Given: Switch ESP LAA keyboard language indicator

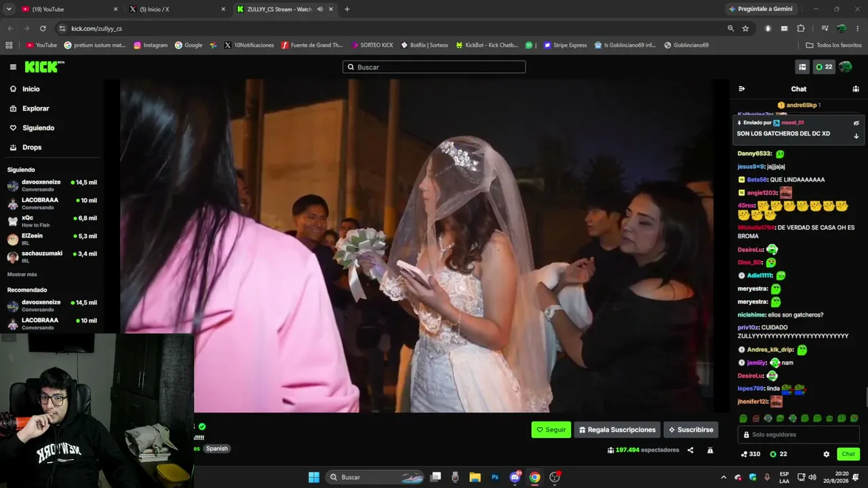Looking at the screenshot, I should pyautogui.click(x=785, y=477).
